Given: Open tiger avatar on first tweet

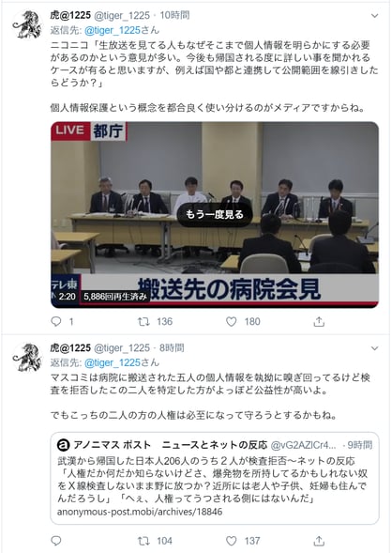Looking at the screenshot, I should click(27, 24).
